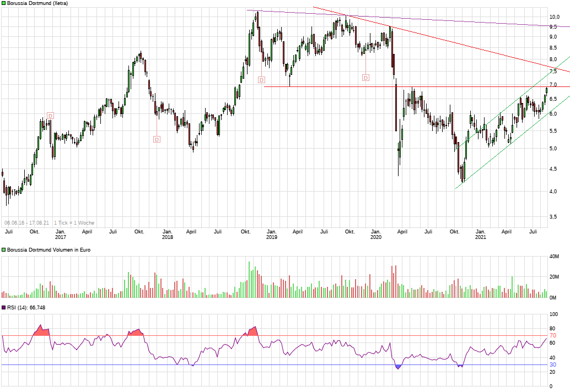
Task: Click the '7,0' price axis label
Action: (553, 85)
